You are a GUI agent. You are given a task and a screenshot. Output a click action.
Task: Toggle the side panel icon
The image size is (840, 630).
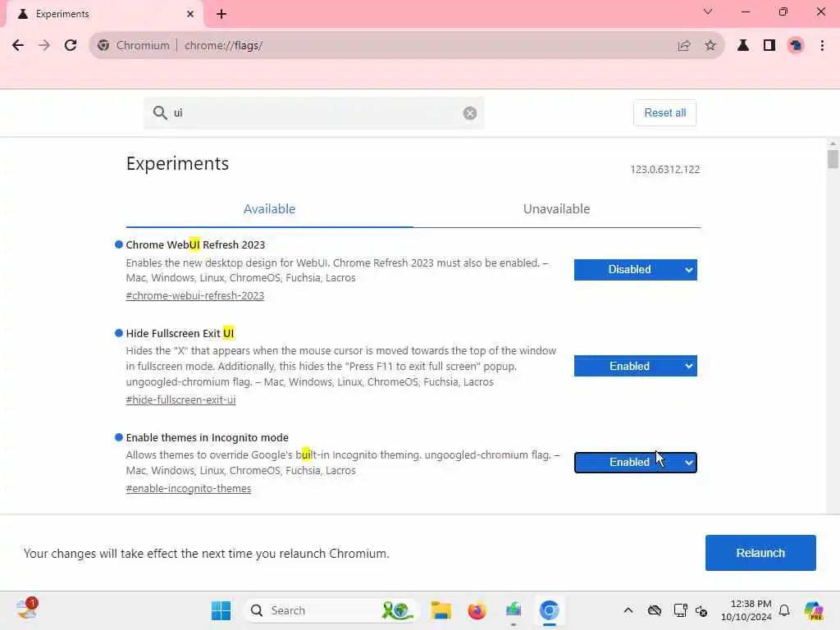coord(769,46)
